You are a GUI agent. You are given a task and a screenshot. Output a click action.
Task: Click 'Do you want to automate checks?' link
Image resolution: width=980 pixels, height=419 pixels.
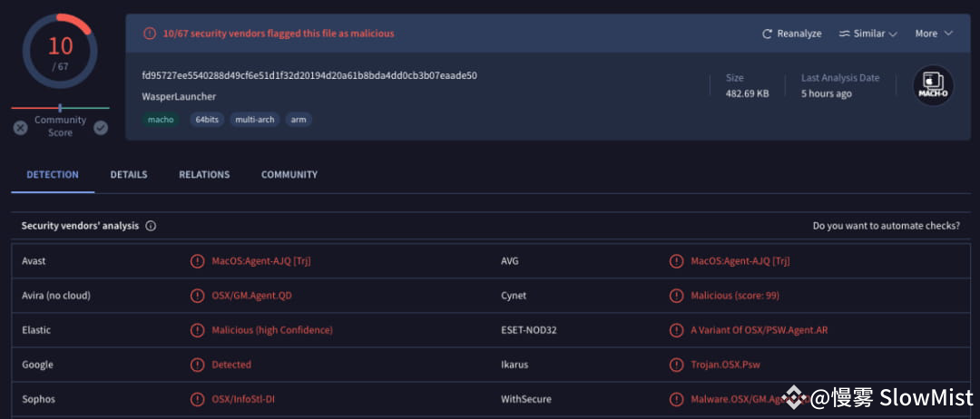tap(887, 226)
